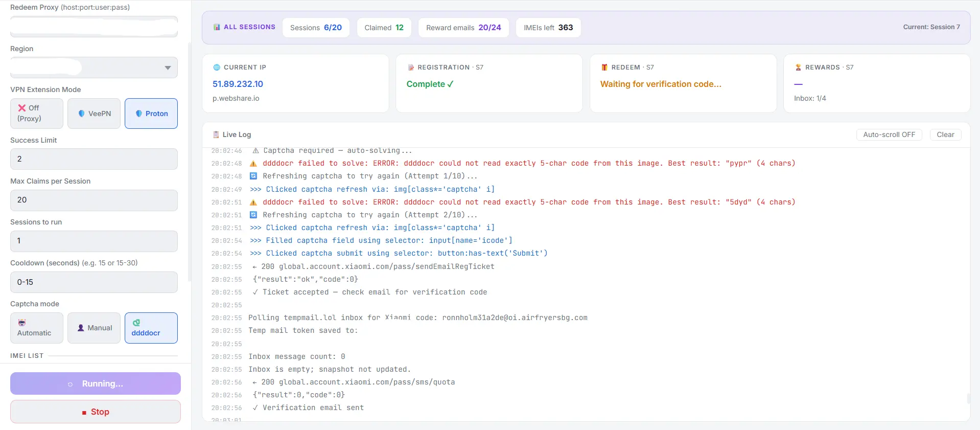Click the Proton shield icon
Screen dimensions: 980x430
click(138, 114)
